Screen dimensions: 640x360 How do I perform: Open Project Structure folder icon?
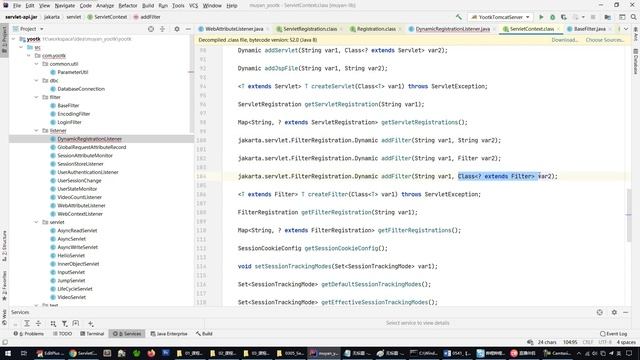click(608, 17)
